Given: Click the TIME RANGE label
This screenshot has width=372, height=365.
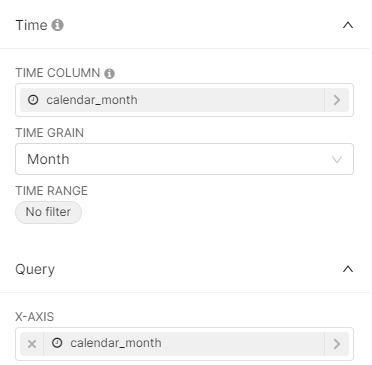Looking at the screenshot, I should (x=52, y=191).
